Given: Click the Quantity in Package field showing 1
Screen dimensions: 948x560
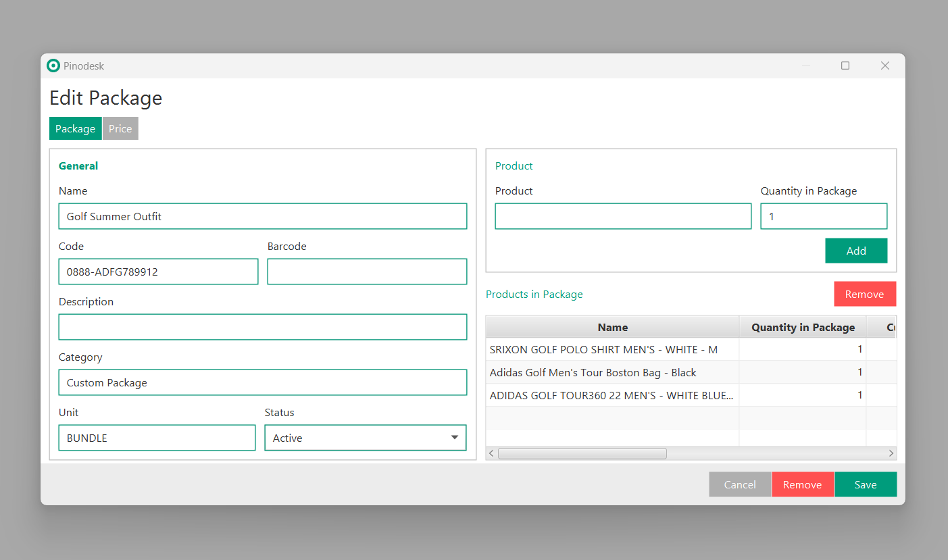Looking at the screenshot, I should pos(824,216).
